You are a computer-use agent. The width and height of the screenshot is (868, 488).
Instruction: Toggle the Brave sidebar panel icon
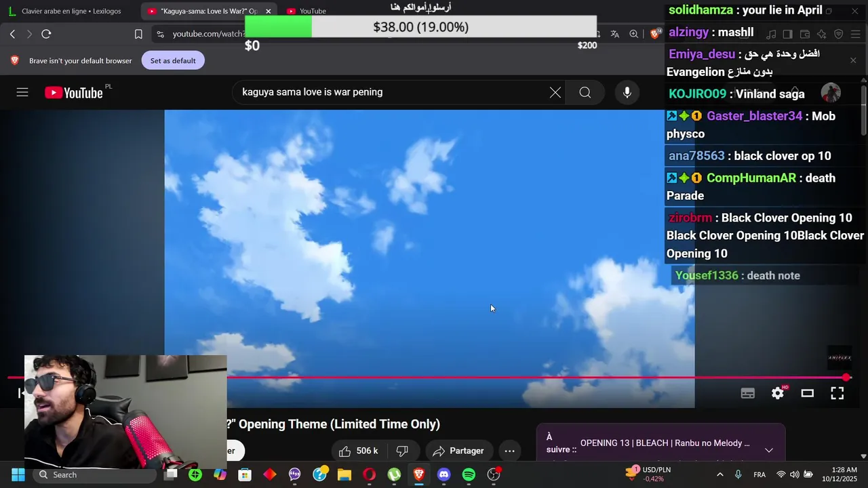(788, 34)
